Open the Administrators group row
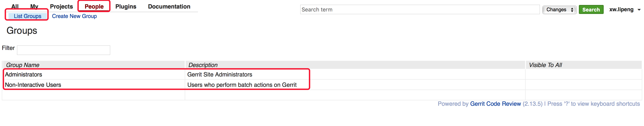 [x=24, y=74]
